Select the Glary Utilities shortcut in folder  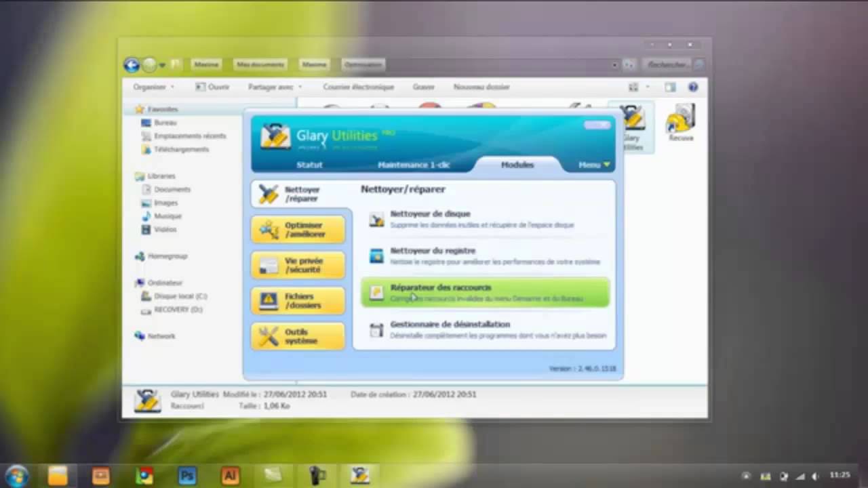click(632, 127)
